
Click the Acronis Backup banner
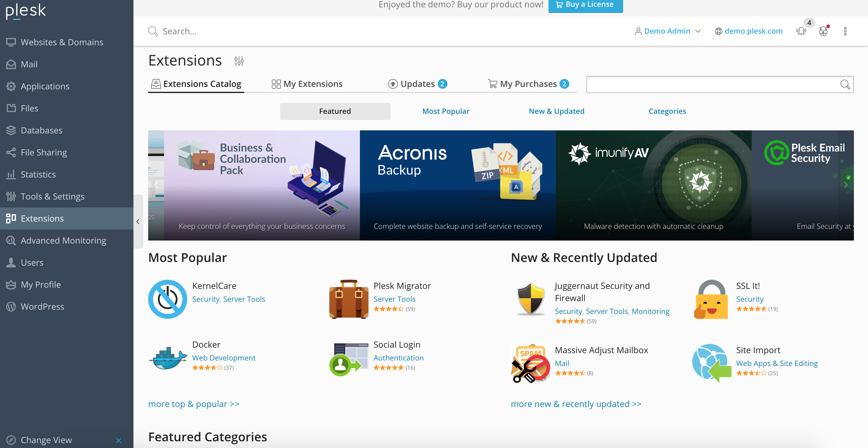click(x=457, y=185)
